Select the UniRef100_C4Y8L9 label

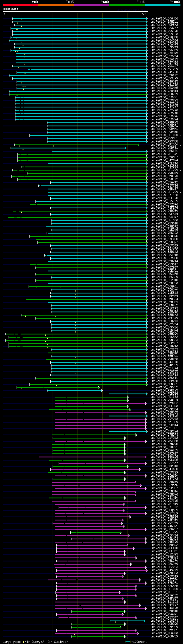pos(164,416)
